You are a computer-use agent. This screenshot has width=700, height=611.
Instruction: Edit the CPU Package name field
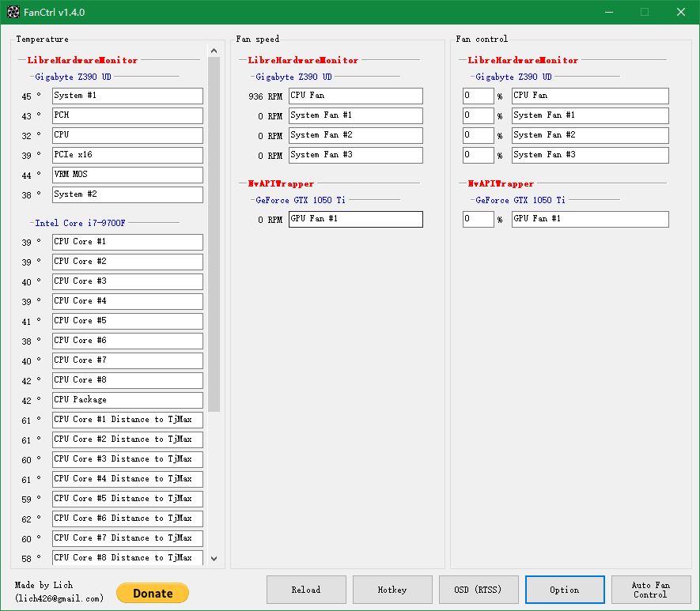[127, 400]
